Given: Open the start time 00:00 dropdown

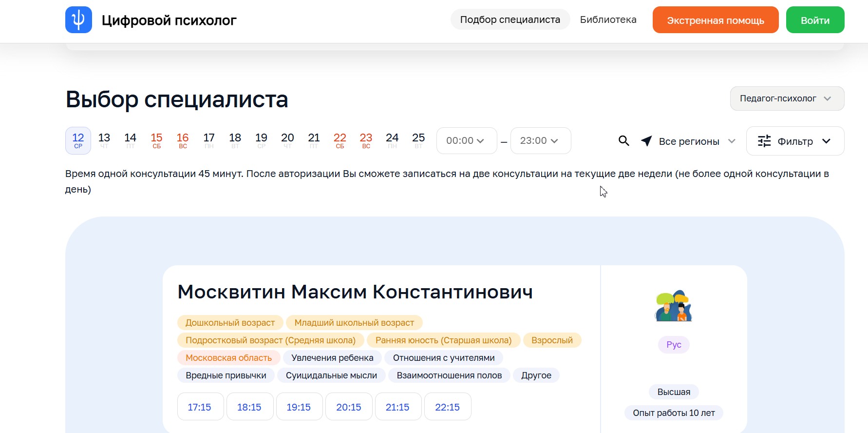Looking at the screenshot, I should coord(466,141).
